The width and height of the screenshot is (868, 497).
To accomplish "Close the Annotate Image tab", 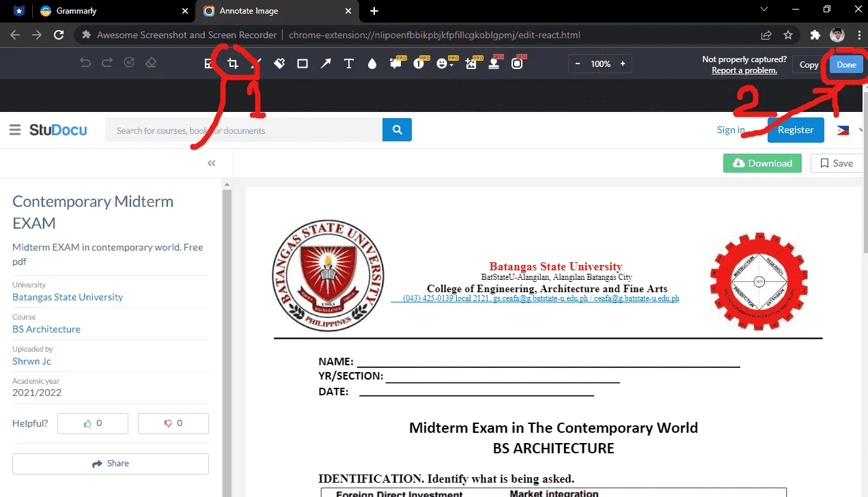I will [348, 11].
